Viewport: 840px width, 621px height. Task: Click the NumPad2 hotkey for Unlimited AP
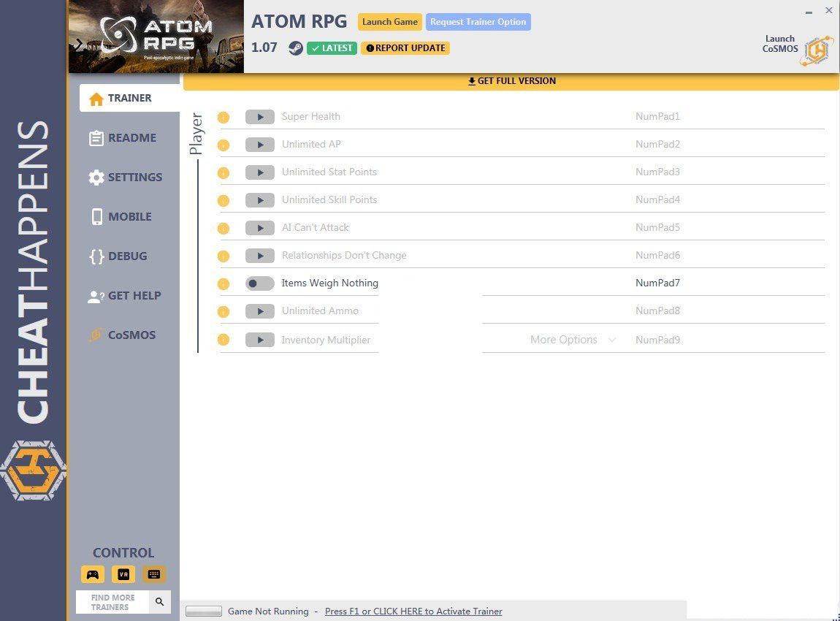pyautogui.click(x=657, y=144)
